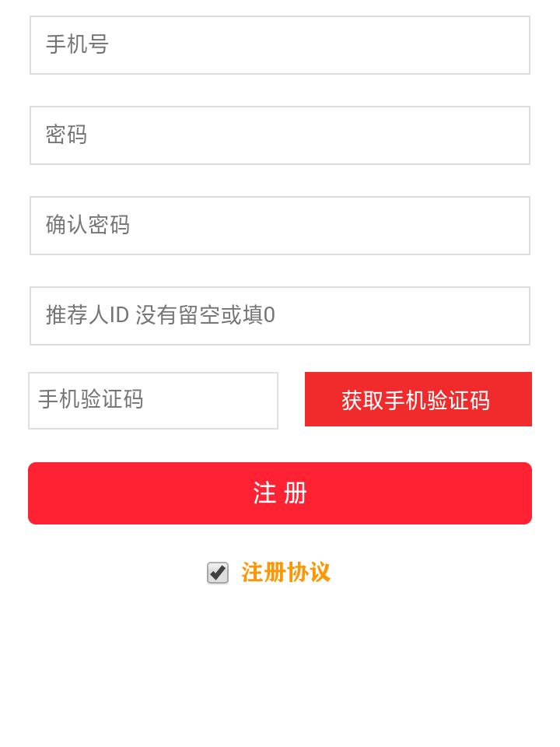
Task: Select the 确认密码 confirm password field
Action: click(280, 226)
